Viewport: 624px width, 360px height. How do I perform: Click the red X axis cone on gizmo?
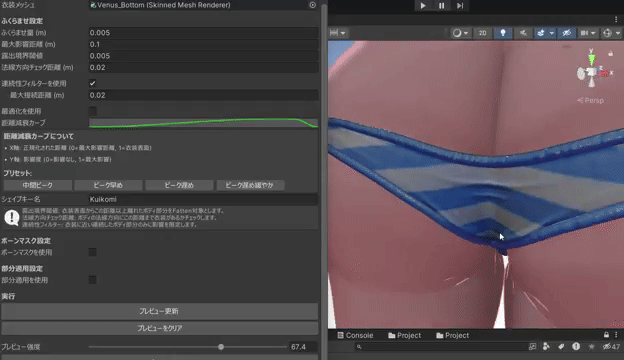pyautogui.click(x=603, y=73)
